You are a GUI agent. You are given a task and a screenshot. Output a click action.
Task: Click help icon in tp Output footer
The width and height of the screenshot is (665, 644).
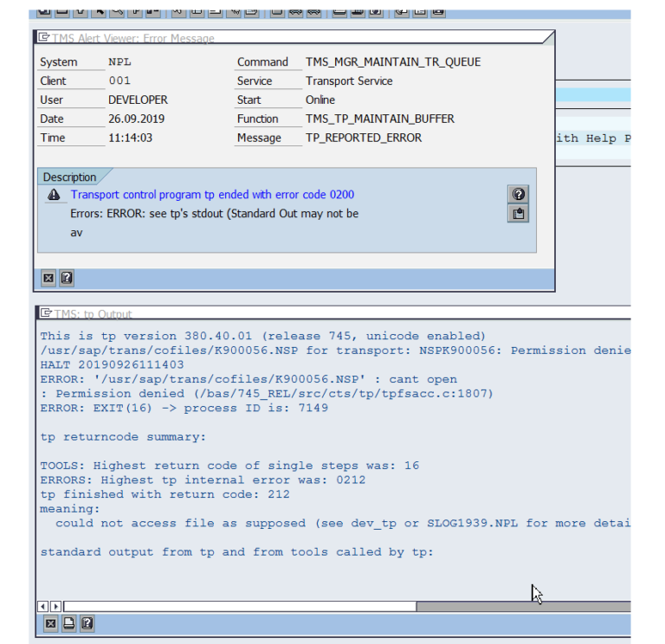(87, 623)
